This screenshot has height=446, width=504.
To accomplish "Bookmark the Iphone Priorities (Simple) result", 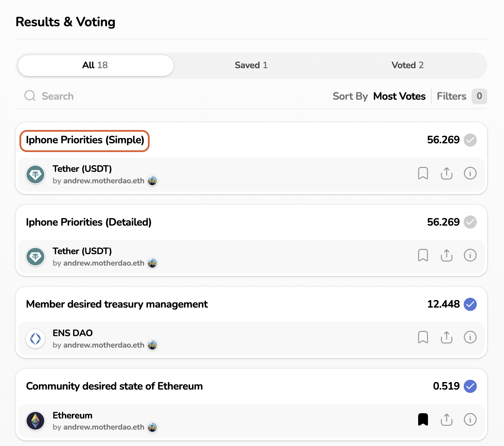I will (423, 173).
